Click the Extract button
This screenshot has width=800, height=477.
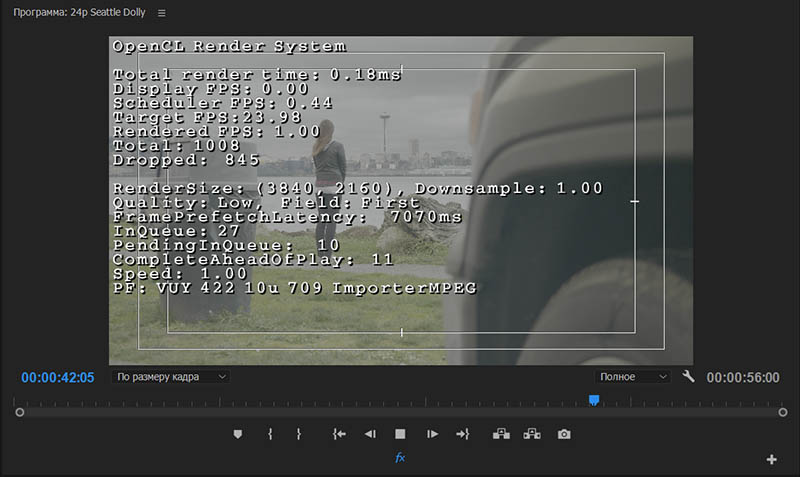(532, 434)
